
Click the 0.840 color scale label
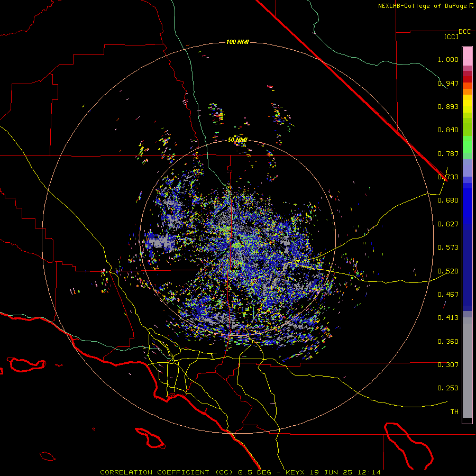point(448,130)
